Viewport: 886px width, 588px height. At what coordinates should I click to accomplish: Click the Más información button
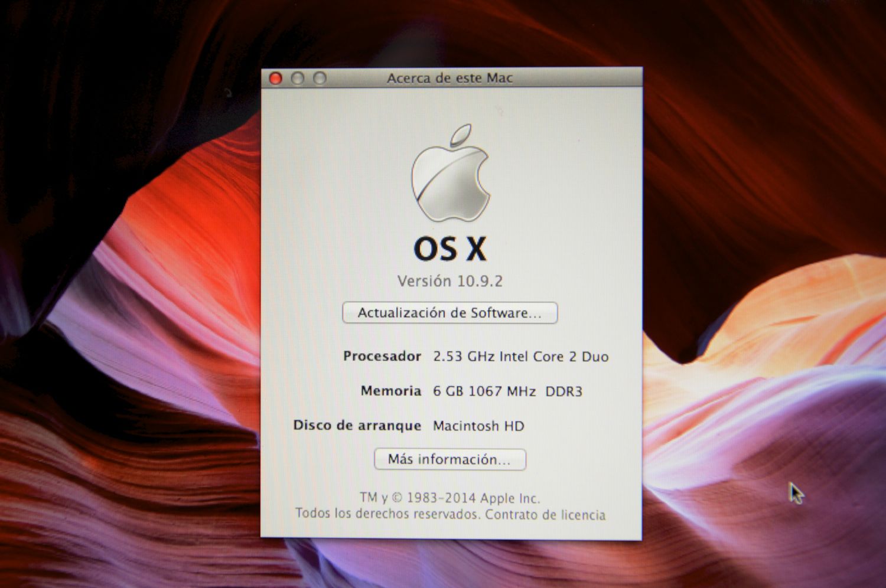[x=449, y=459]
